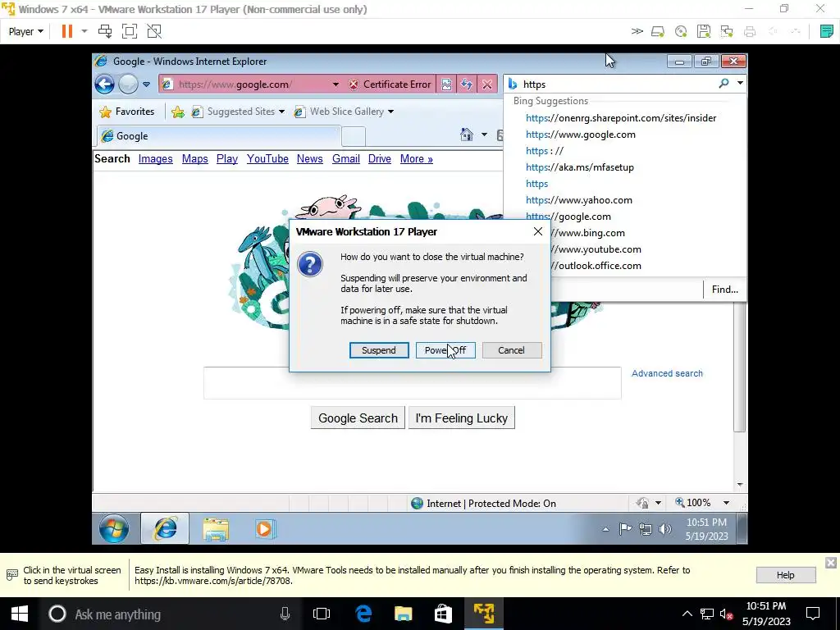Expand the address bar autocomplete dropdown
This screenshot has height=630, width=840.
tap(336, 84)
